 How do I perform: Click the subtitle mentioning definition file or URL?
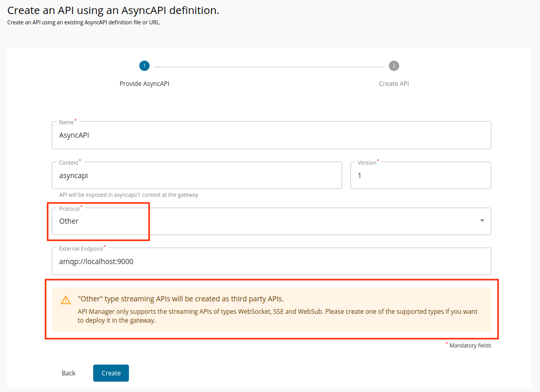click(x=84, y=22)
